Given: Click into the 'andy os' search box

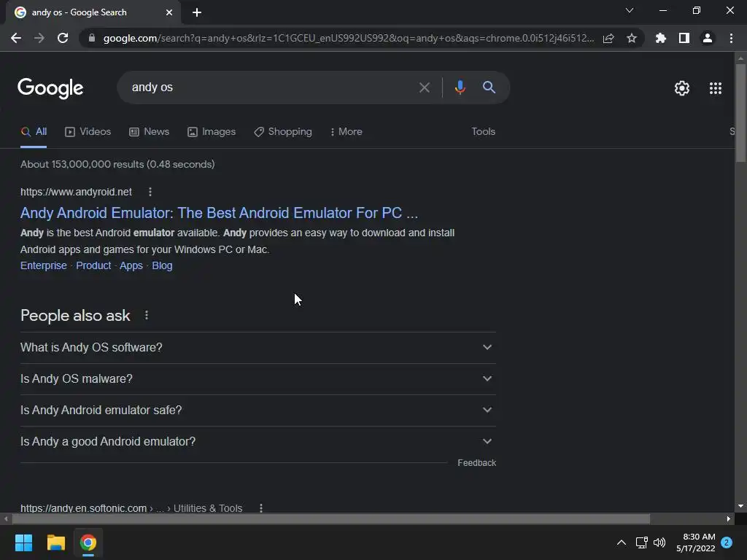Looking at the screenshot, I should click(271, 87).
